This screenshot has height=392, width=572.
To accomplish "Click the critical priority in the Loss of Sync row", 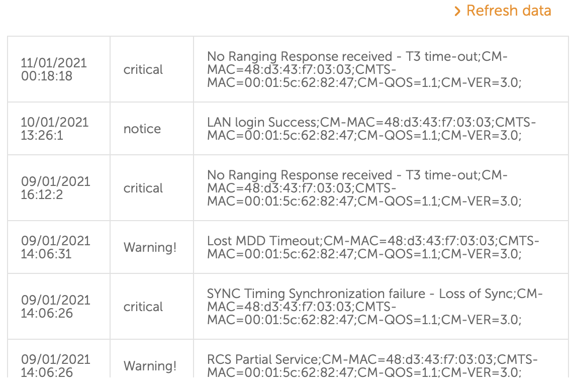I will pos(143,307).
